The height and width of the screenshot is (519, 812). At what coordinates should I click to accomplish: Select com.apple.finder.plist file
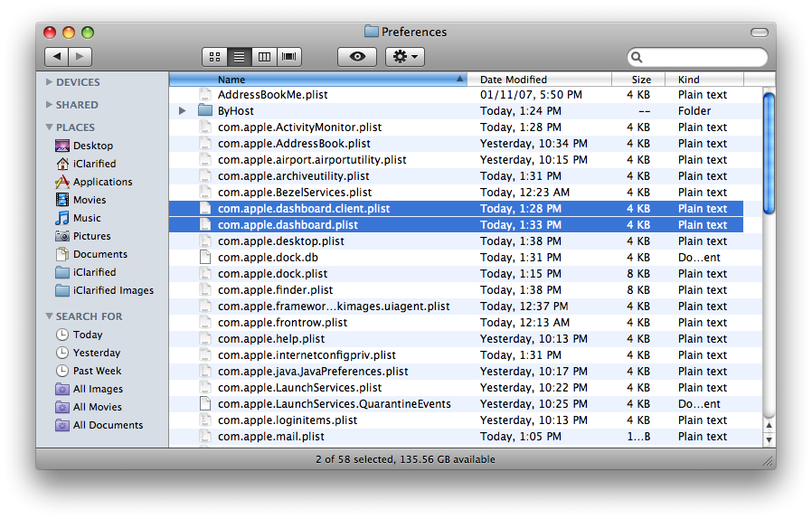[x=275, y=290]
